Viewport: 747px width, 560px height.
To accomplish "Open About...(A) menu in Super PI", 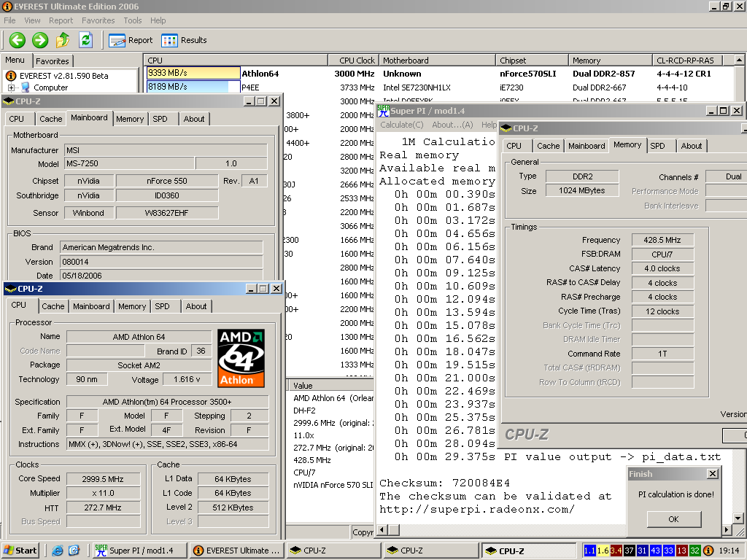I will point(452,125).
